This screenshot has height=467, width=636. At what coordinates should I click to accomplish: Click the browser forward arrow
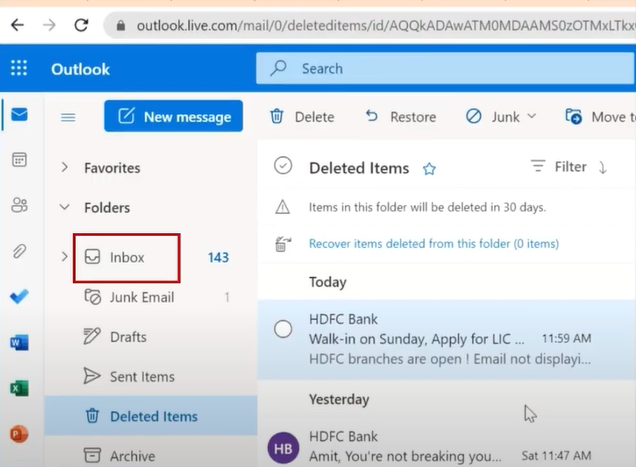(x=49, y=25)
